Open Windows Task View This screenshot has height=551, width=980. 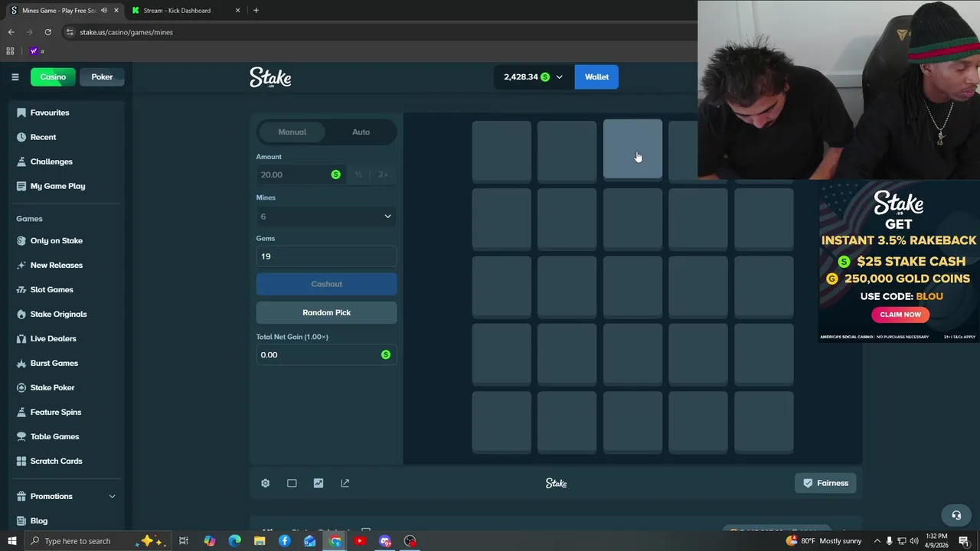[x=184, y=541]
